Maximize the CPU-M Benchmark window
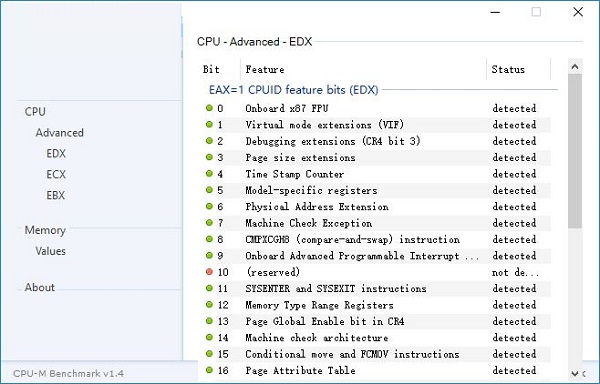Screen dimensions: 600x384 tap(536, 12)
